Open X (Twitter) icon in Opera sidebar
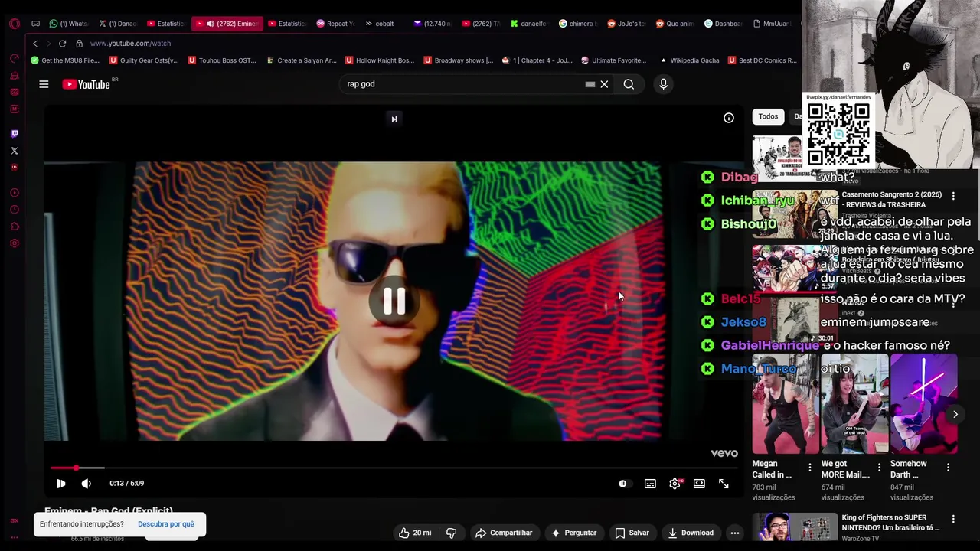 pyautogui.click(x=15, y=151)
